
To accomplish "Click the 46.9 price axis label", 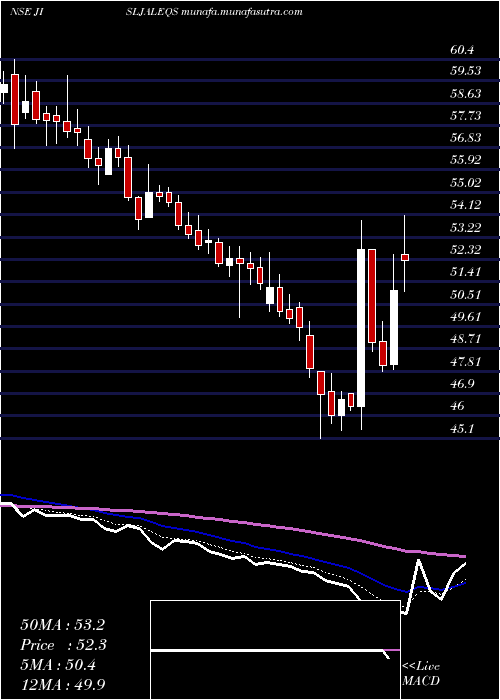I will (462, 384).
